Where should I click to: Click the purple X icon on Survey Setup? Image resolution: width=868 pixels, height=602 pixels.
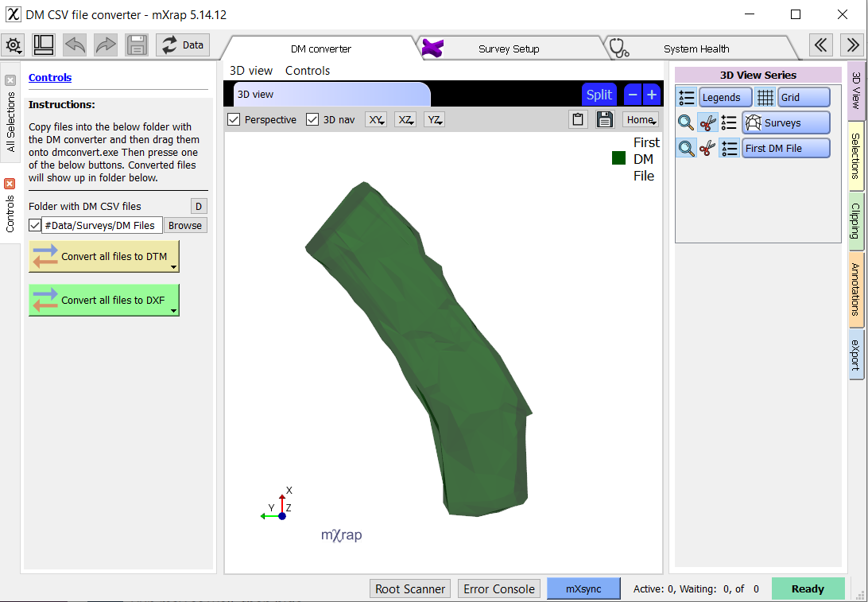(432, 49)
